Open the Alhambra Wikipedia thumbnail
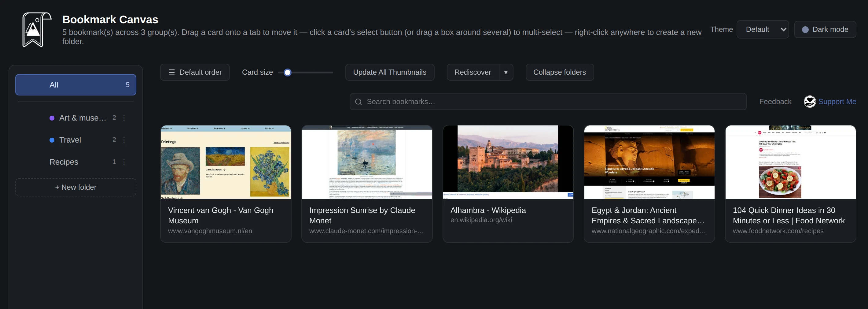868x309 pixels. point(508,162)
